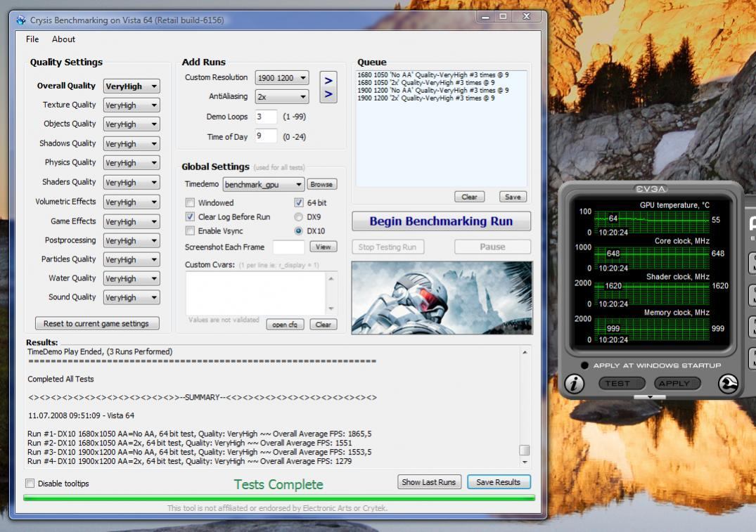
Task: Click the EVGA info icon
Action: [574, 384]
